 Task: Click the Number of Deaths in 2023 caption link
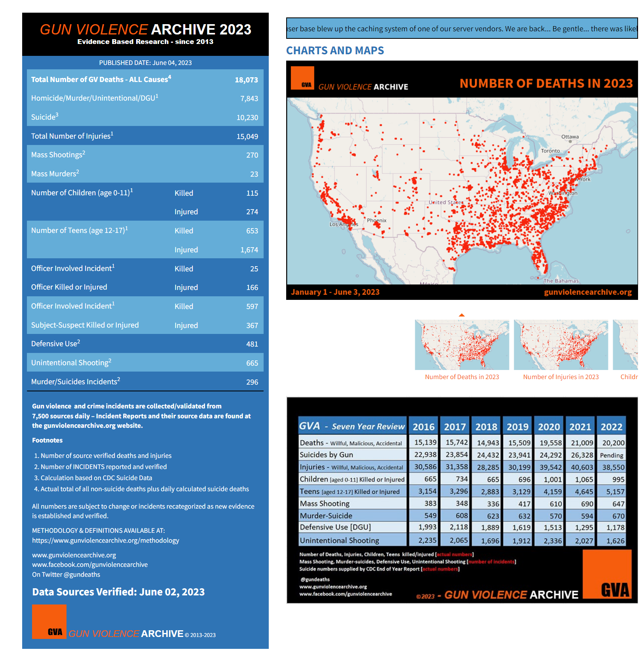coord(462,377)
